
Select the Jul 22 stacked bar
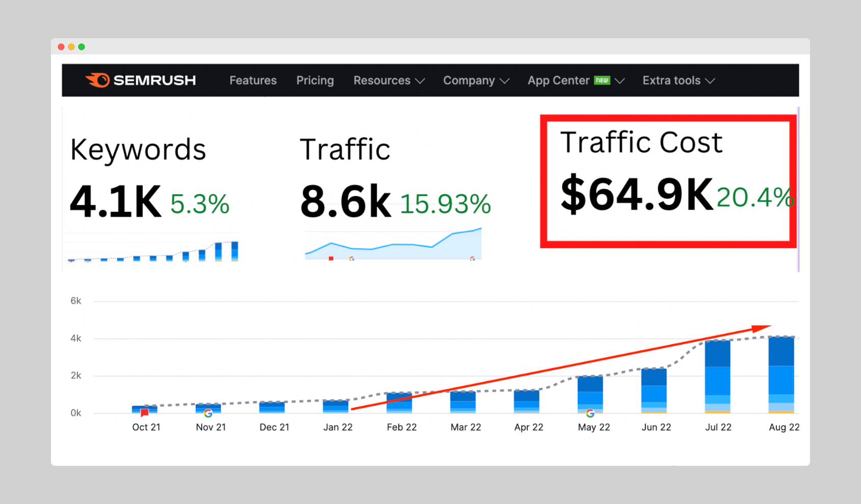[x=718, y=377]
